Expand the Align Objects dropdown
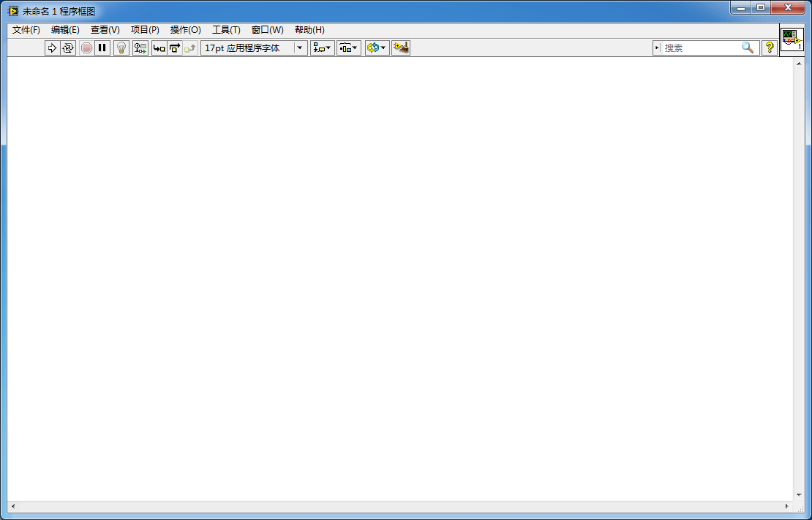 [322, 48]
